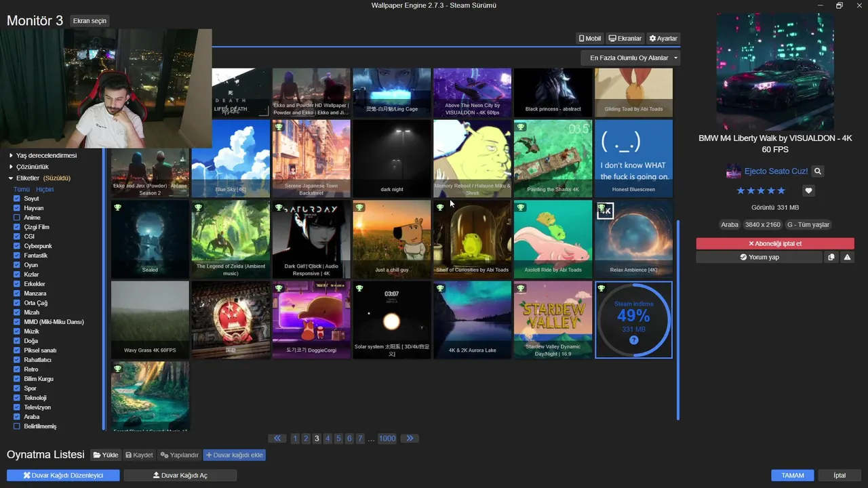Screen dimensions: 868x488
Task: Go to page 1 of results
Action: (x=295, y=439)
